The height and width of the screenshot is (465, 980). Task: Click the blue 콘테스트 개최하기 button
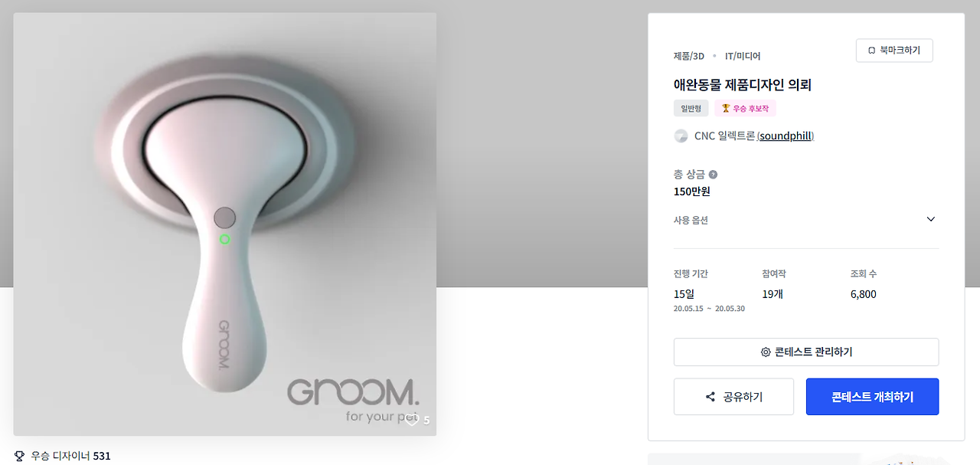point(872,397)
